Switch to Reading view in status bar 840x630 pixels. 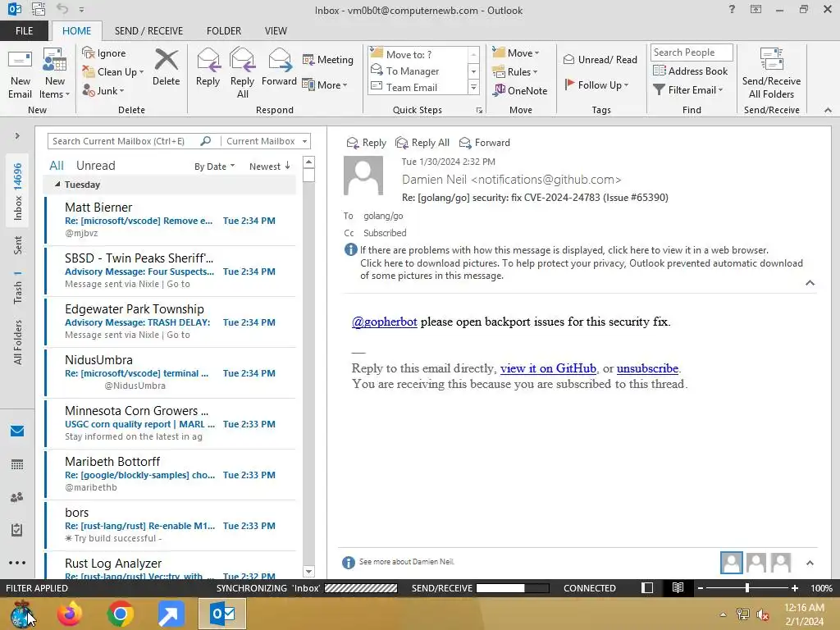pos(678,587)
